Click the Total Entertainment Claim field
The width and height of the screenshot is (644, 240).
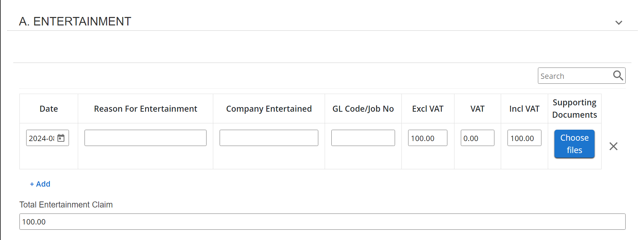coord(322,222)
